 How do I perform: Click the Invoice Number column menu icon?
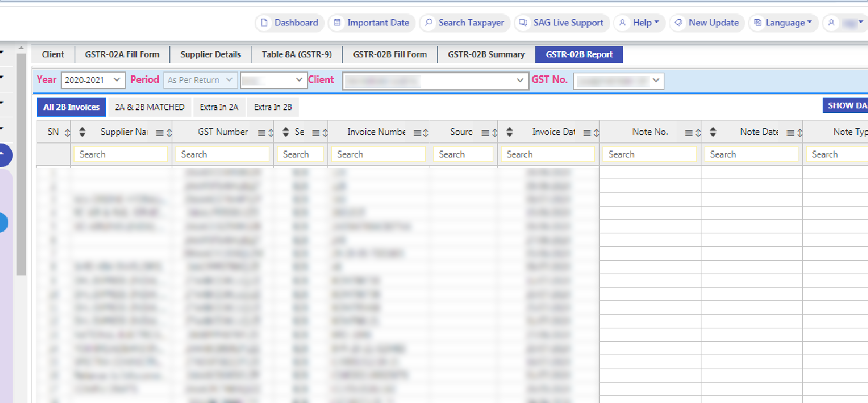point(417,133)
